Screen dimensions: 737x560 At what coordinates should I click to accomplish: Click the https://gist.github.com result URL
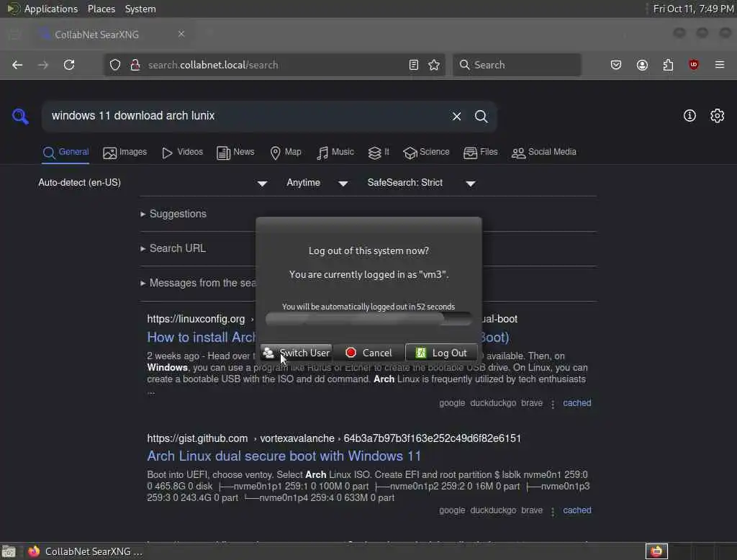tap(197, 438)
